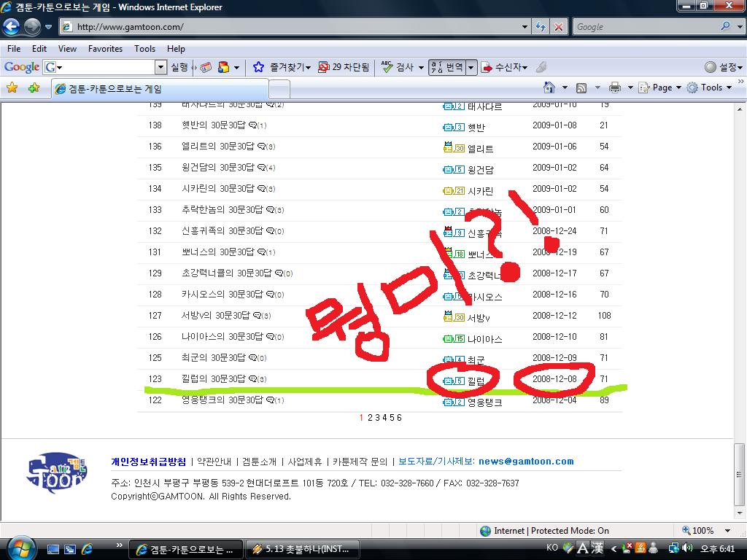Open the post 길럽의 30문30답
The height and width of the screenshot is (560, 747).
click(213, 379)
